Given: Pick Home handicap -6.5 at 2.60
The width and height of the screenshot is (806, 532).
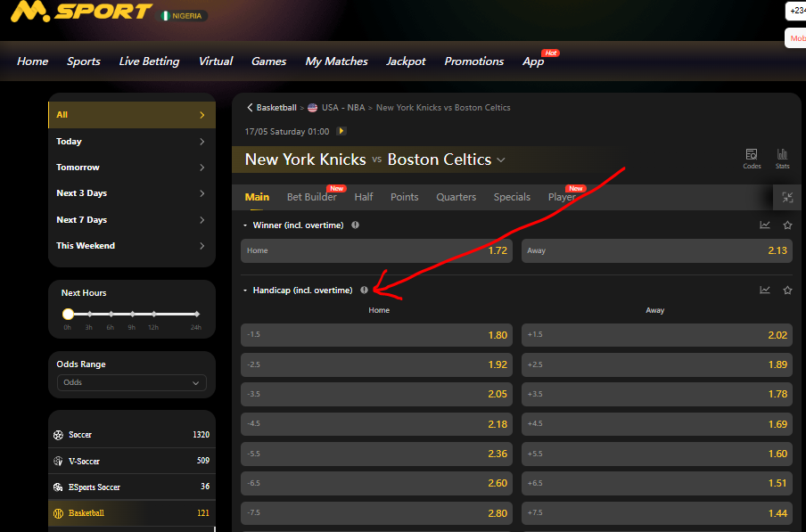Looking at the screenshot, I should (x=376, y=483).
